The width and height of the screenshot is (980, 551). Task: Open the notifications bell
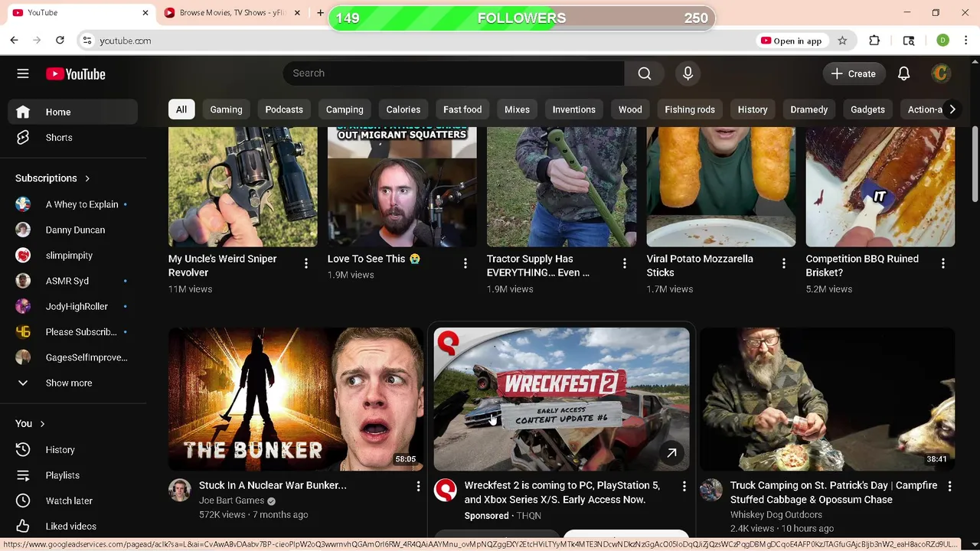point(903,73)
